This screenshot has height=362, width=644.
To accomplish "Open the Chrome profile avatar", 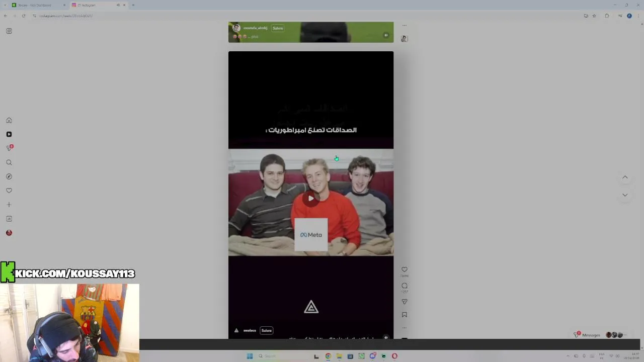I will click(629, 16).
